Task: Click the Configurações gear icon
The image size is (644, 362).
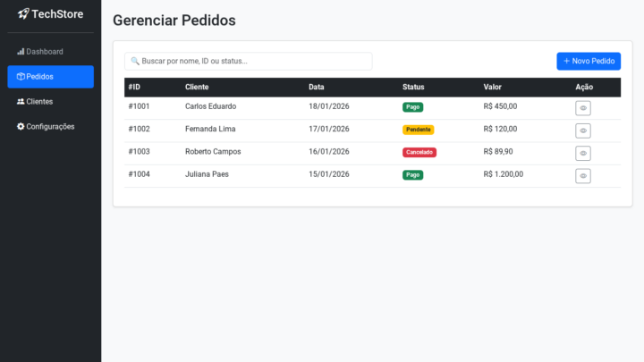Action: [x=21, y=127]
